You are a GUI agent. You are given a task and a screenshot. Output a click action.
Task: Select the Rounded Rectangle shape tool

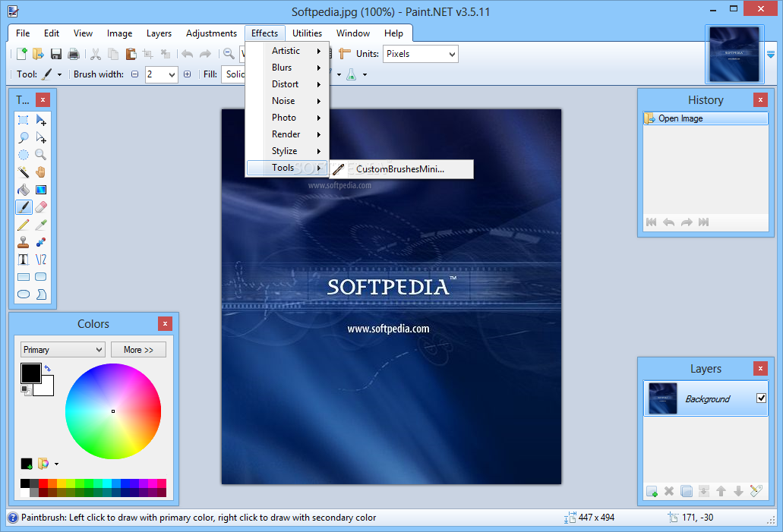(41, 277)
